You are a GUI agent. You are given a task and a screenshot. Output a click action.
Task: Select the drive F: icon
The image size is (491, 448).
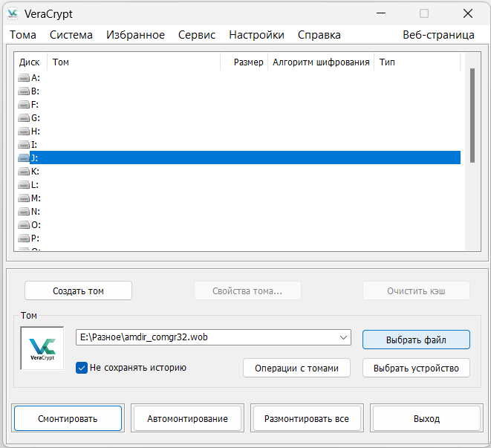(x=24, y=104)
